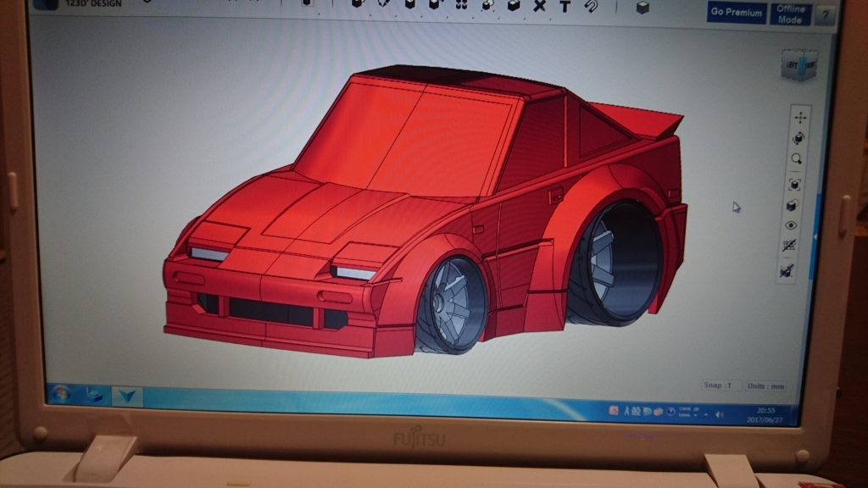Collapse the right side panel arrow
Viewport: 868px width, 488px height.
815,237
